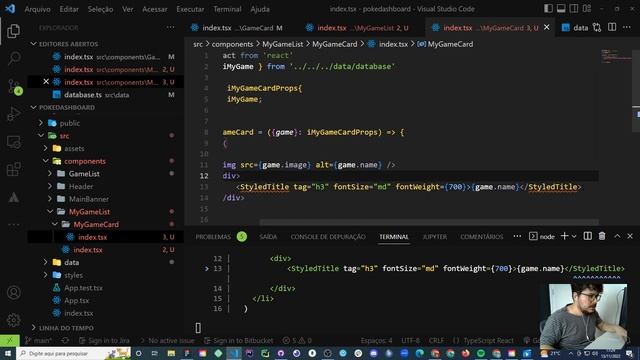This screenshot has height=360, width=640.
Task: Expand the GameList folder
Action: click(84, 173)
